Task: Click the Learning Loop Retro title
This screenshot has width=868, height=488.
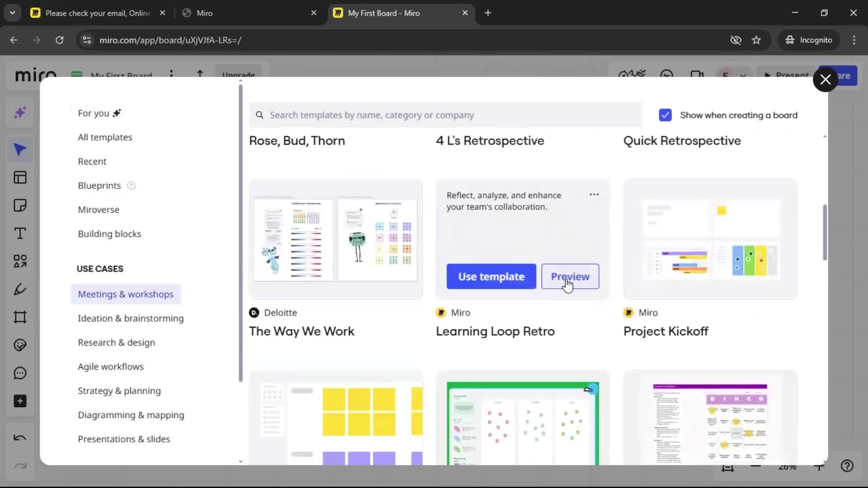Action: click(495, 332)
